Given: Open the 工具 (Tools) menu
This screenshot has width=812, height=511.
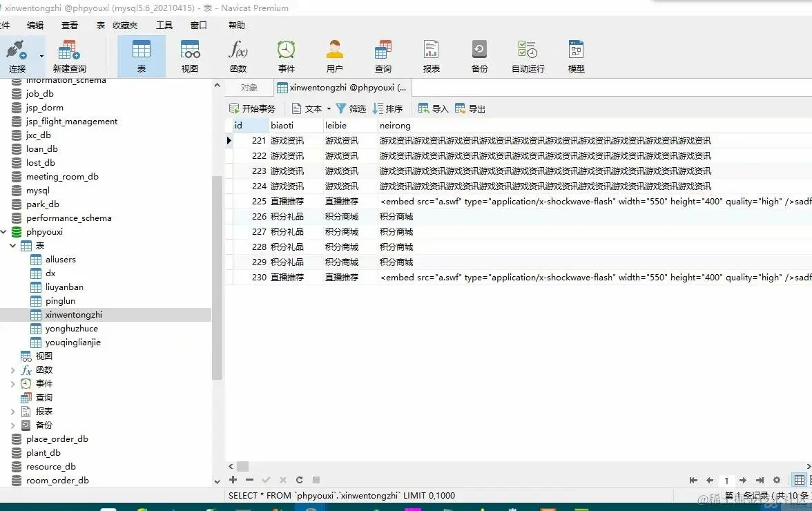Looking at the screenshot, I should (x=164, y=25).
